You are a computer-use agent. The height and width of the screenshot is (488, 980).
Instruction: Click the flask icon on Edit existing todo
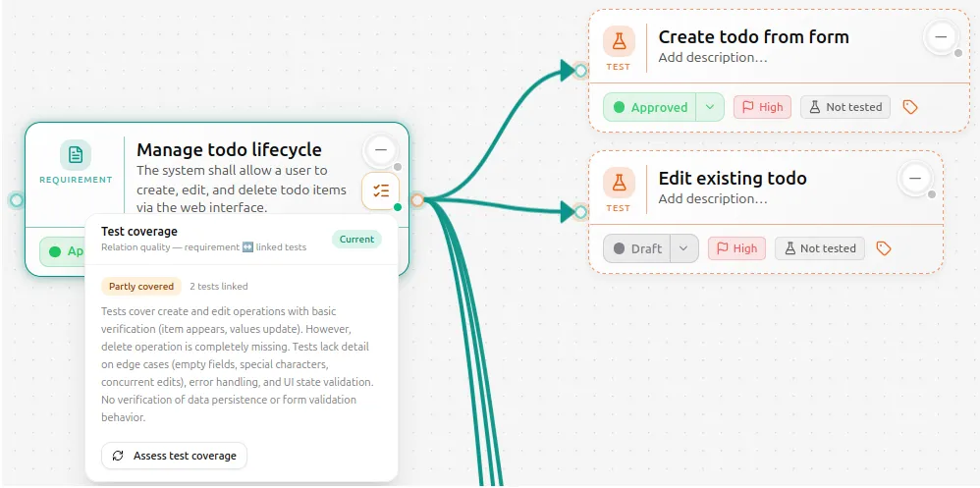(619, 183)
